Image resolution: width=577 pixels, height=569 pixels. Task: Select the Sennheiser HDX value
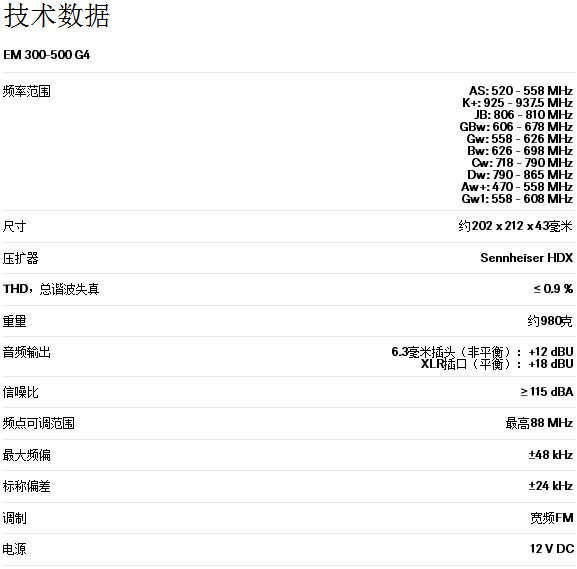tap(527, 258)
